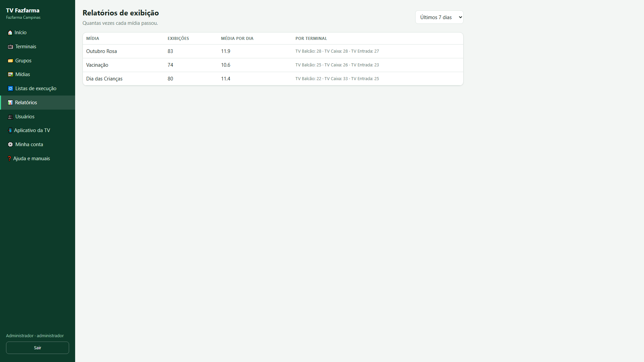Select the Ajuda e manuais entry
Viewport: 644px width, 362px height.
click(38, 159)
